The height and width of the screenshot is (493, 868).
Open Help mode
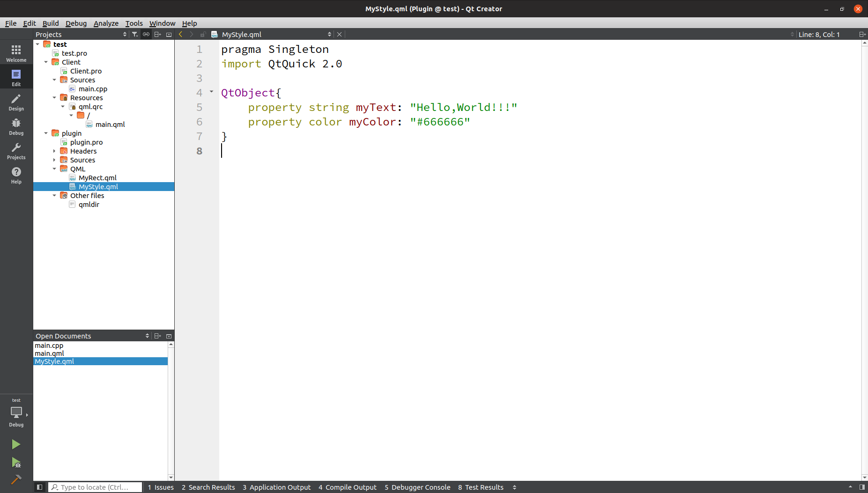(16, 175)
